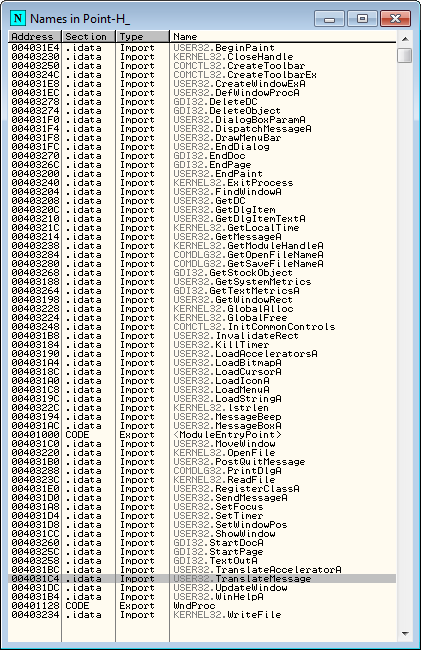Click the N icon in the title bar
The width and height of the screenshot is (421, 650).
[x=17, y=18]
